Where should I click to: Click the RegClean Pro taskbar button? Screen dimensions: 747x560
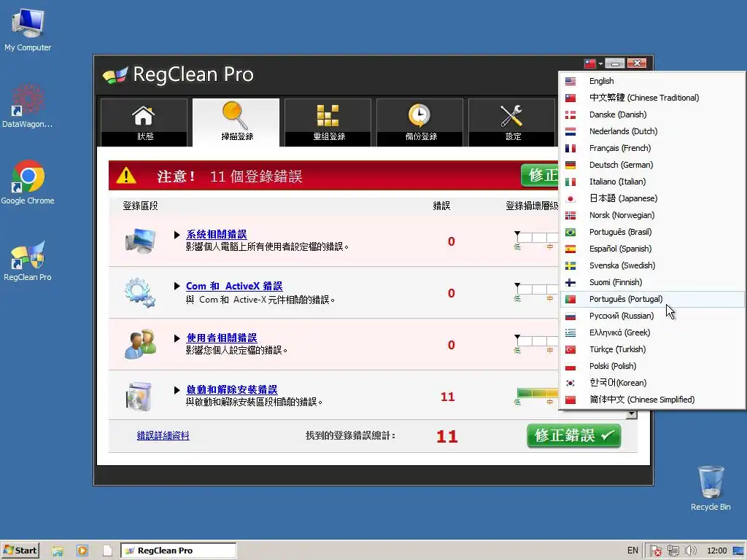(178, 551)
